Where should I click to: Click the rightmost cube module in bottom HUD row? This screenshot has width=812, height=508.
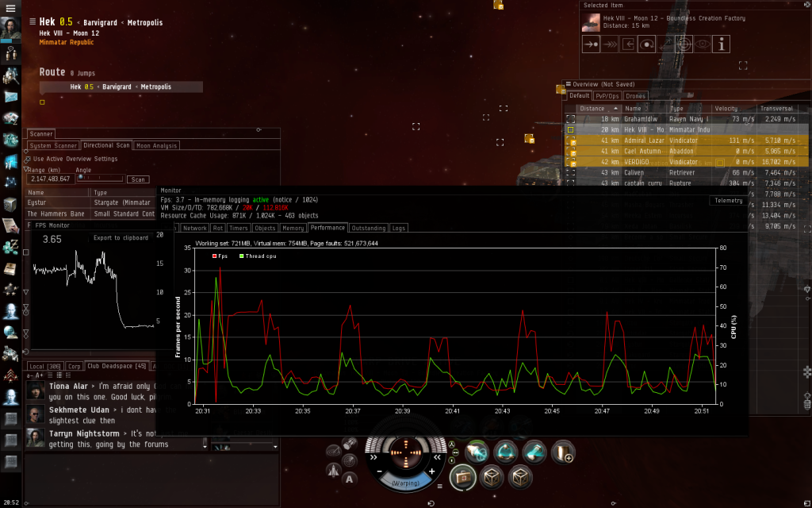coord(520,477)
